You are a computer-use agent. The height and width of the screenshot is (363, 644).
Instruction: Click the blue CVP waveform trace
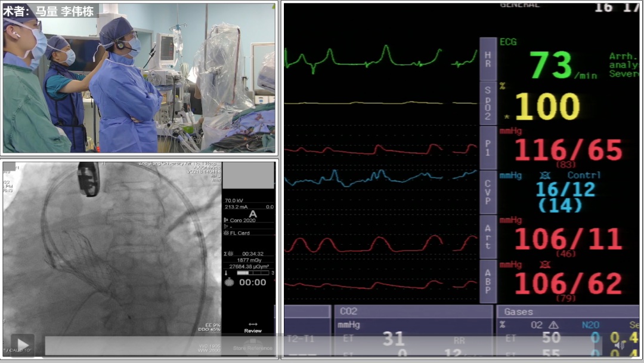(380, 177)
